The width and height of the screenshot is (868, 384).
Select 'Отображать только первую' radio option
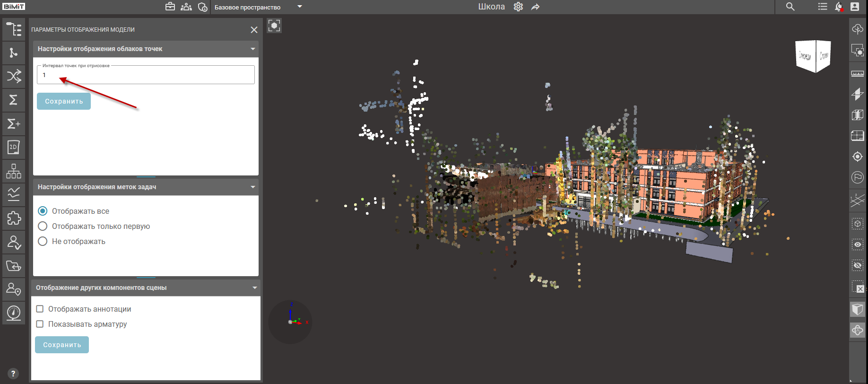click(43, 226)
